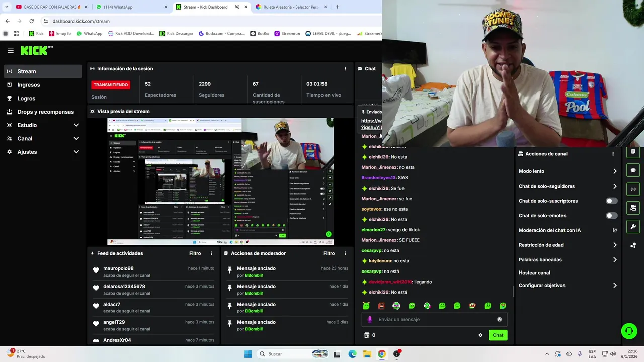
Task: Open external link icon for Moderación del chat con IA
Action: point(615,230)
